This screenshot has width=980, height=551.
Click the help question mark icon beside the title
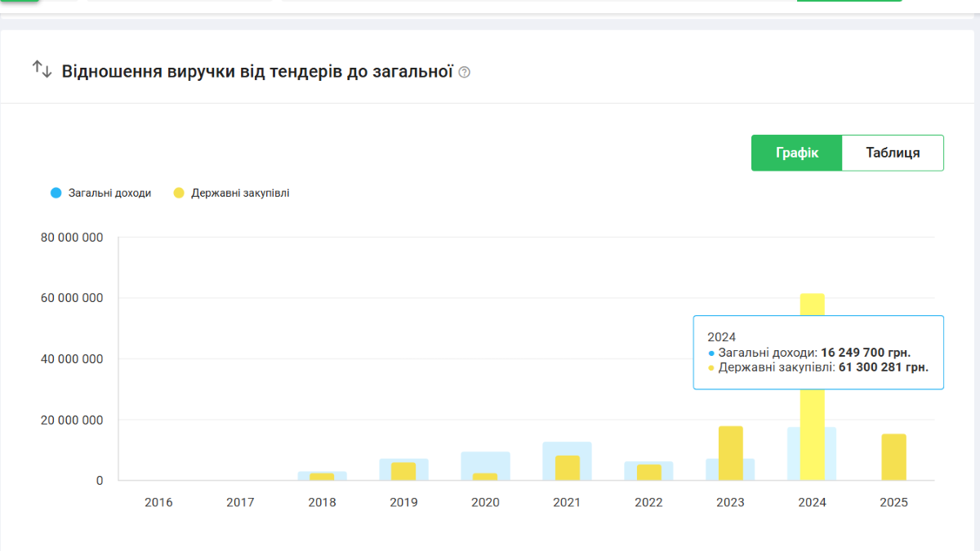pos(465,72)
